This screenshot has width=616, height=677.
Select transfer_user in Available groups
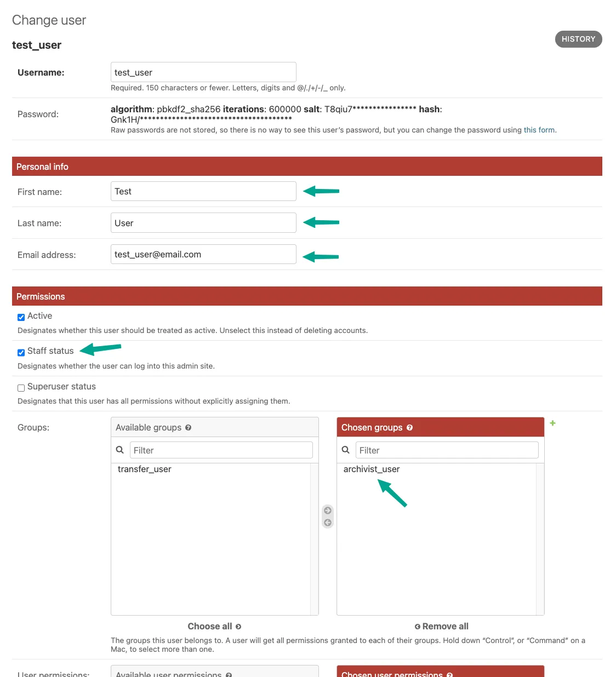[x=144, y=469]
